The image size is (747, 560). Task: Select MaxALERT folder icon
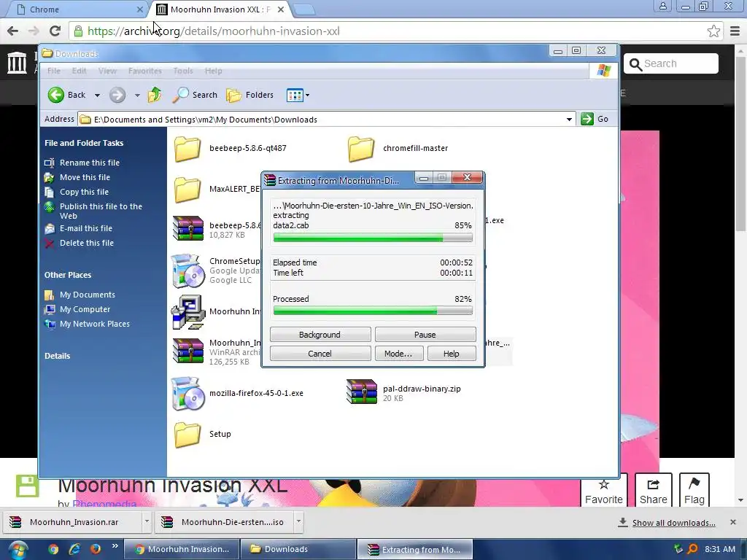(187, 189)
